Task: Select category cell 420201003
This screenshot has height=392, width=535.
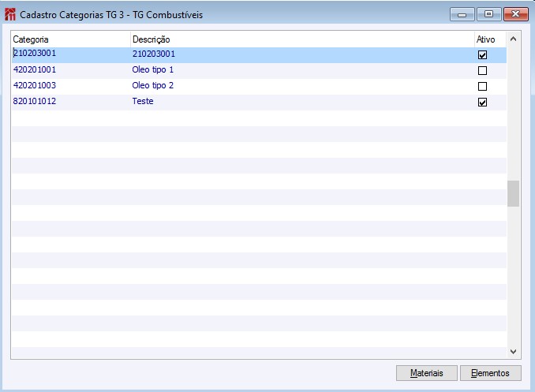Action: point(71,86)
